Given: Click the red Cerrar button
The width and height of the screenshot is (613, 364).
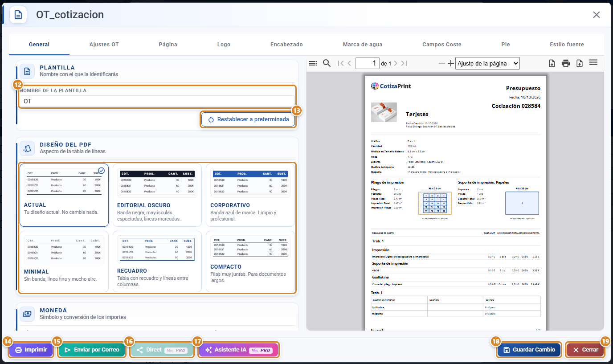Looking at the screenshot, I should click(x=585, y=350).
